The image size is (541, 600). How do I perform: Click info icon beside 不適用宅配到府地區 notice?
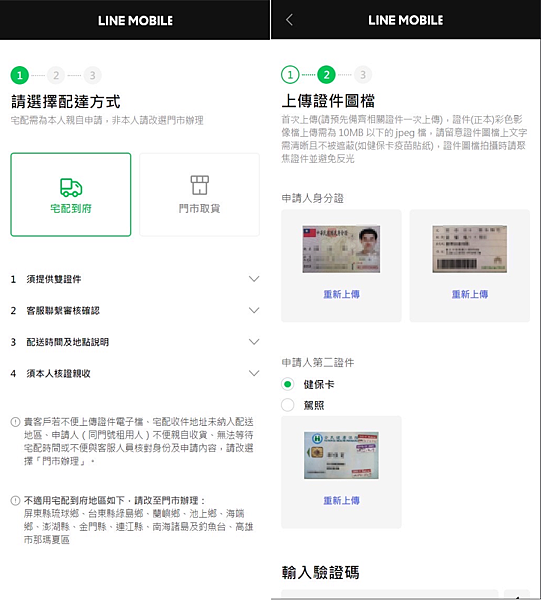(x=15, y=501)
